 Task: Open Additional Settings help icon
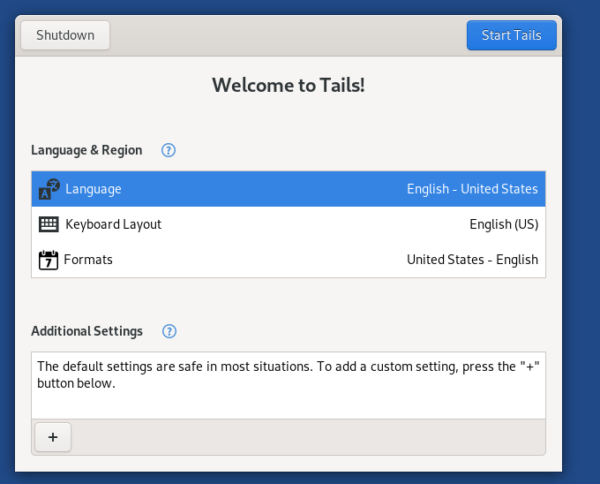[169, 331]
